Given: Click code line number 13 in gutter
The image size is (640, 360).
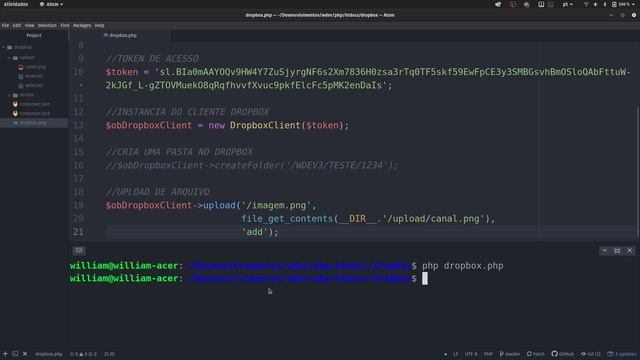Looking at the screenshot, I should tap(78, 125).
